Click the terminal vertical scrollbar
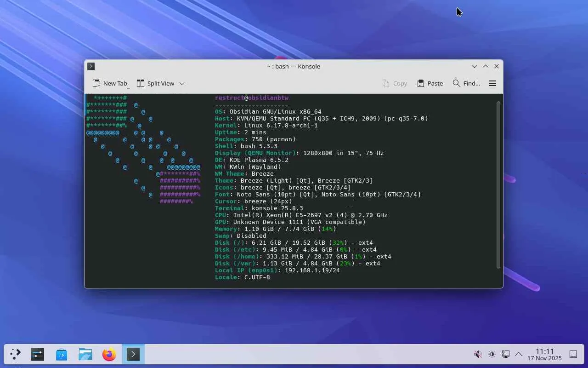Screen dimensions: 588x368 point(498,184)
